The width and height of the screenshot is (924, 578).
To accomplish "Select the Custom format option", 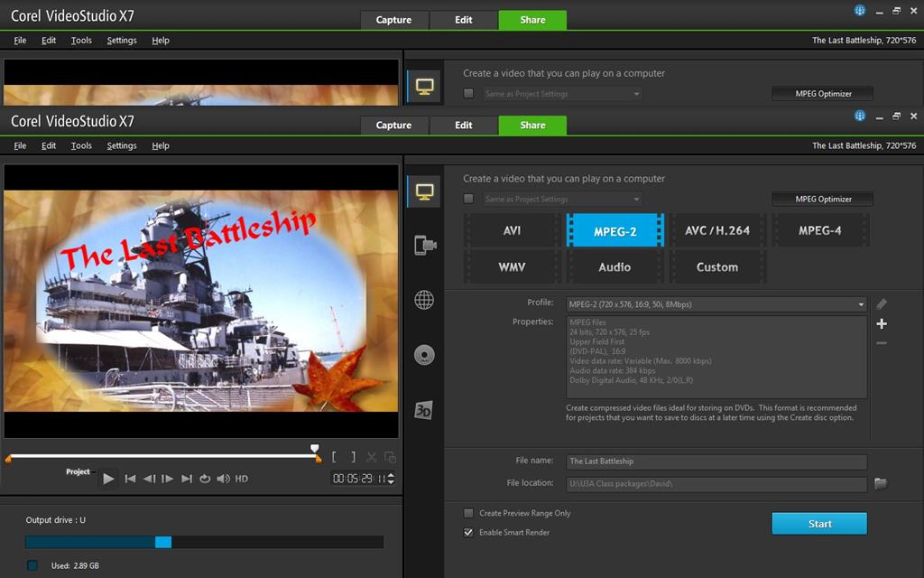I will pyautogui.click(x=717, y=267).
